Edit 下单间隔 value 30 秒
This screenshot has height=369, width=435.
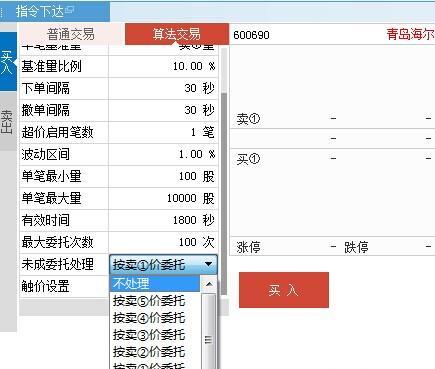click(163, 88)
